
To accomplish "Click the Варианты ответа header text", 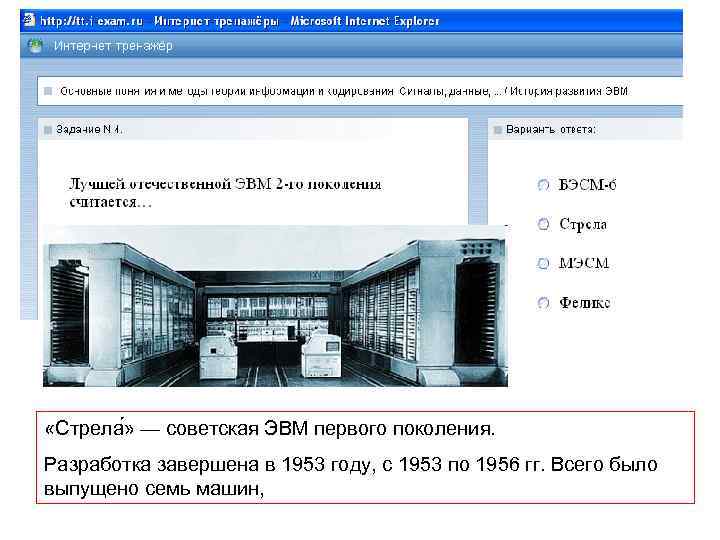I will pos(551,129).
